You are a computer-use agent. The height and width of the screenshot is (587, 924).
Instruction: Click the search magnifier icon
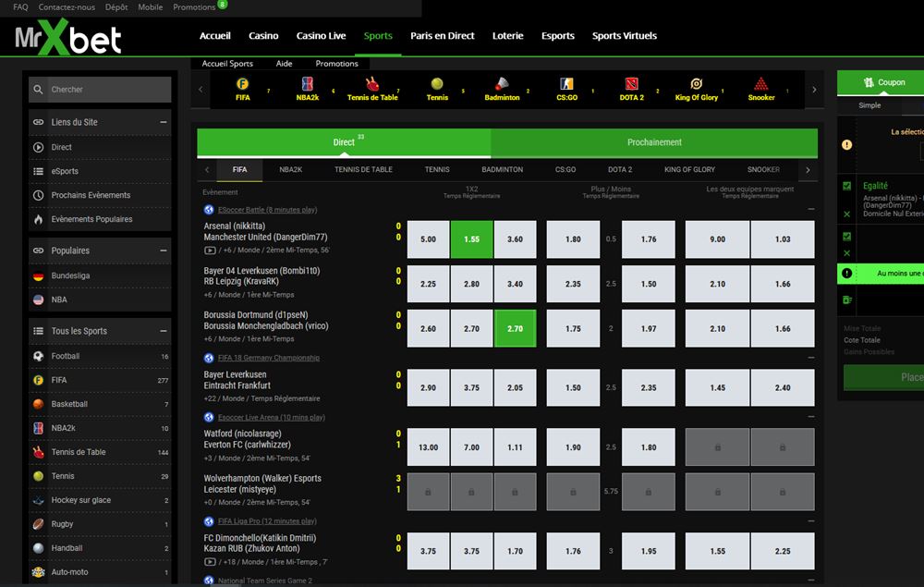(38, 90)
